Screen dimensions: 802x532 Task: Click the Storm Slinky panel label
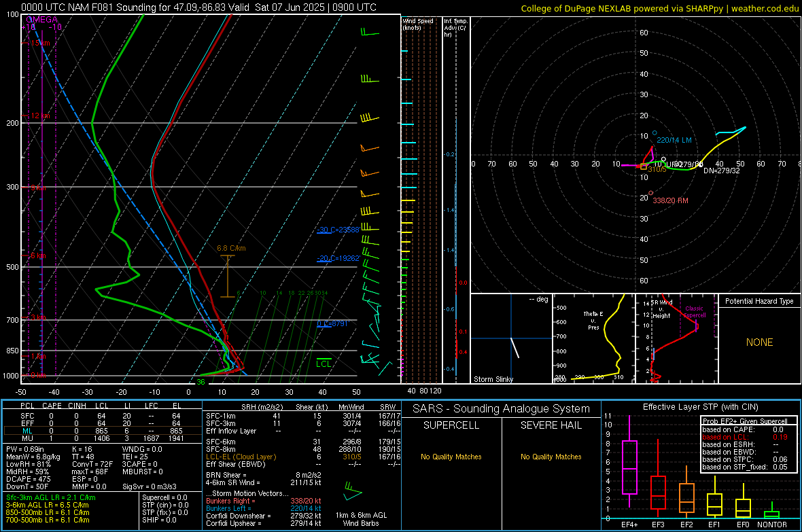(x=493, y=379)
